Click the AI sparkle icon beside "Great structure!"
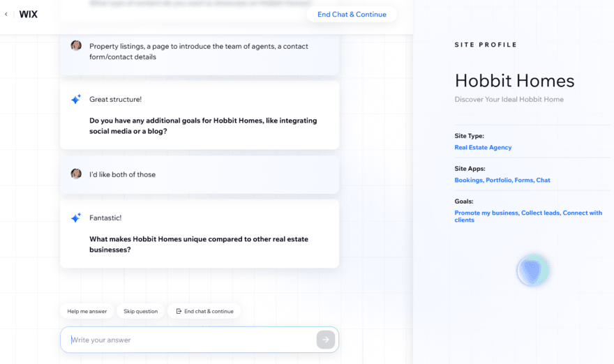 (x=76, y=100)
